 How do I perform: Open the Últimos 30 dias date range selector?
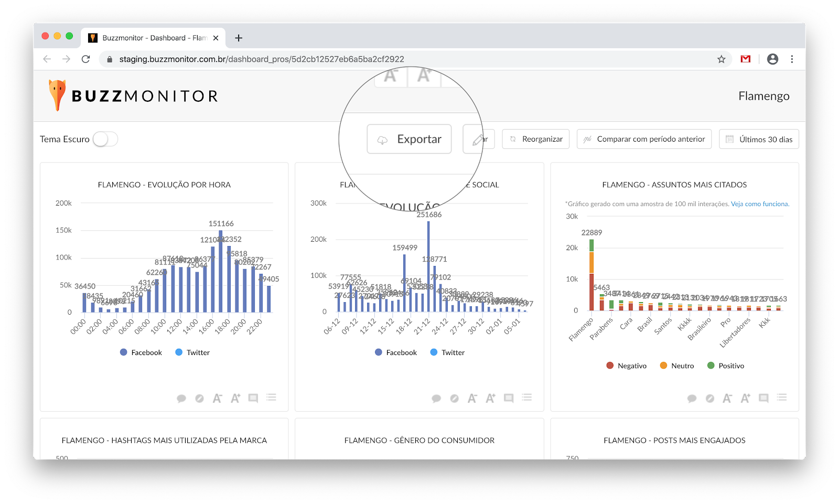[x=759, y=139]
